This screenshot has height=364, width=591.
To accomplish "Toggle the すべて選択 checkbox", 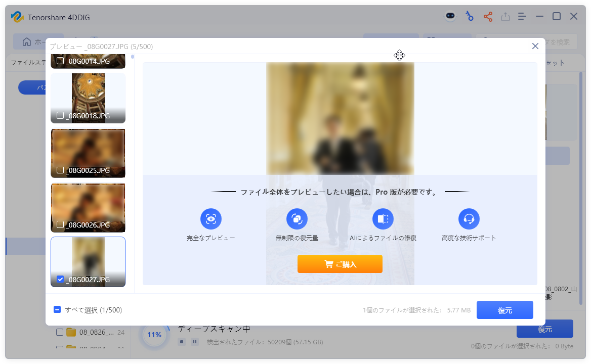I will tap(57, 309).
